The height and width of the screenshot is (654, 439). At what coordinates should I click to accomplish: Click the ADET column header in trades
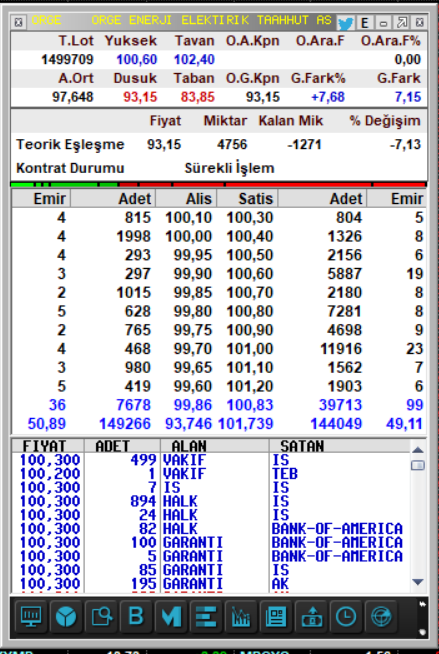coord(122,446)
